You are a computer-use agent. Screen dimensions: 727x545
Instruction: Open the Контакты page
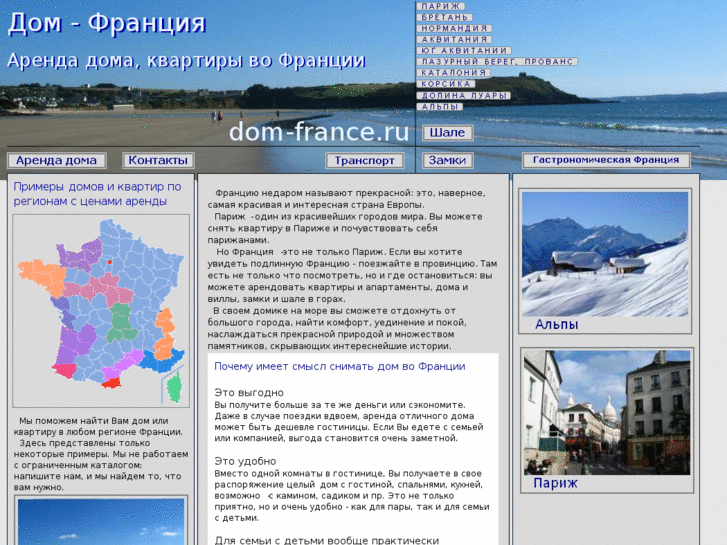pyautogui.click(x=158, y=160)
